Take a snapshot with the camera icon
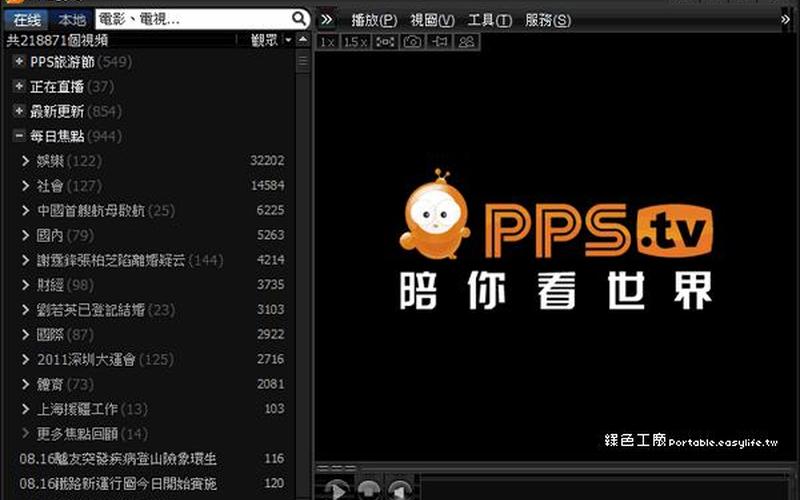 click(x=412, y=42)
